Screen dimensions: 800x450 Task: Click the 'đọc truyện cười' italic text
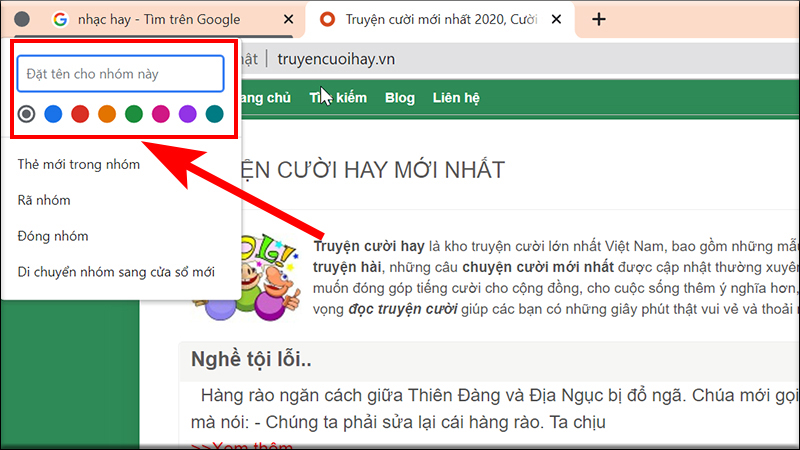(x=403, y=309)
